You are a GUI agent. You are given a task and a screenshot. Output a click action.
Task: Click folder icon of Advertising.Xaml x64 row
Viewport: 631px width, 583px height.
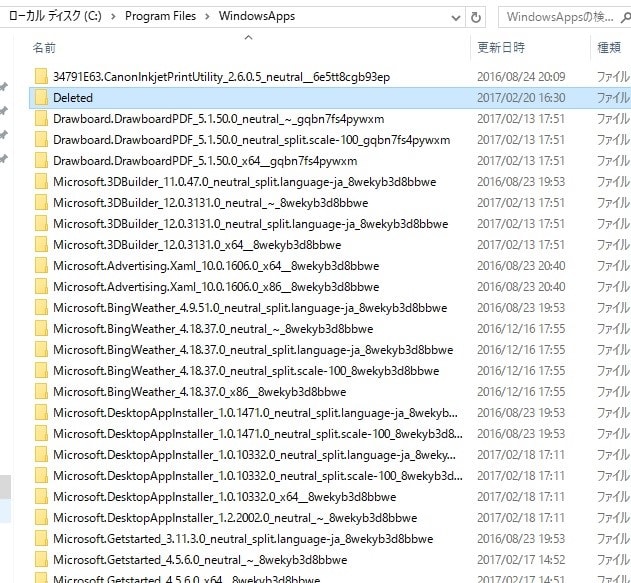(x=41, y=266)
